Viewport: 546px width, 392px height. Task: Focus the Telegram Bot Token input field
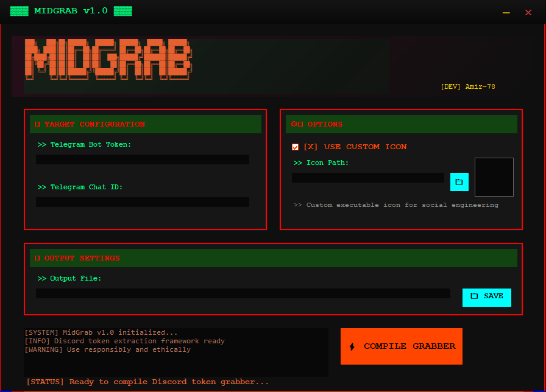(x=143, y=159)
